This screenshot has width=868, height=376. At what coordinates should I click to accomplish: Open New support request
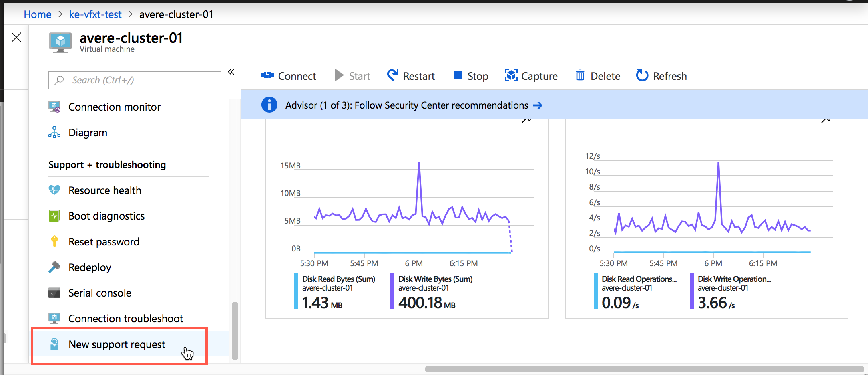tap(116, 344)
